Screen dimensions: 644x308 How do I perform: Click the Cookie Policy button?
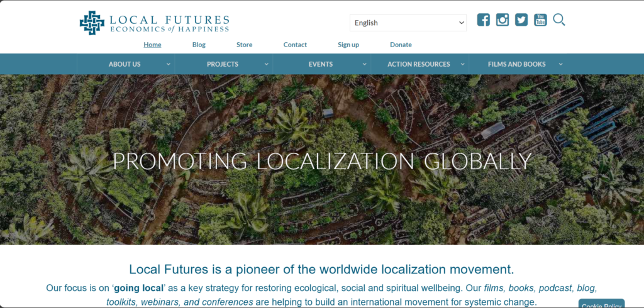click(601, 304)
